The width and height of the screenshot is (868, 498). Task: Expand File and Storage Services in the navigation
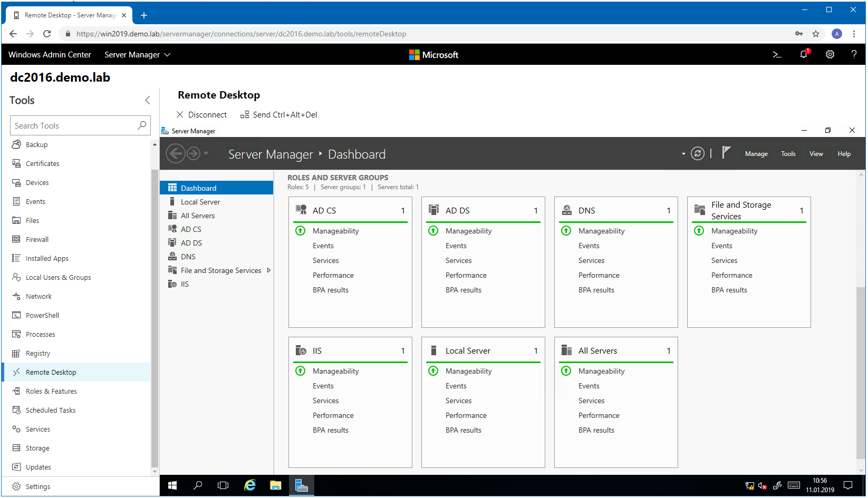click(x=269, y=270)
